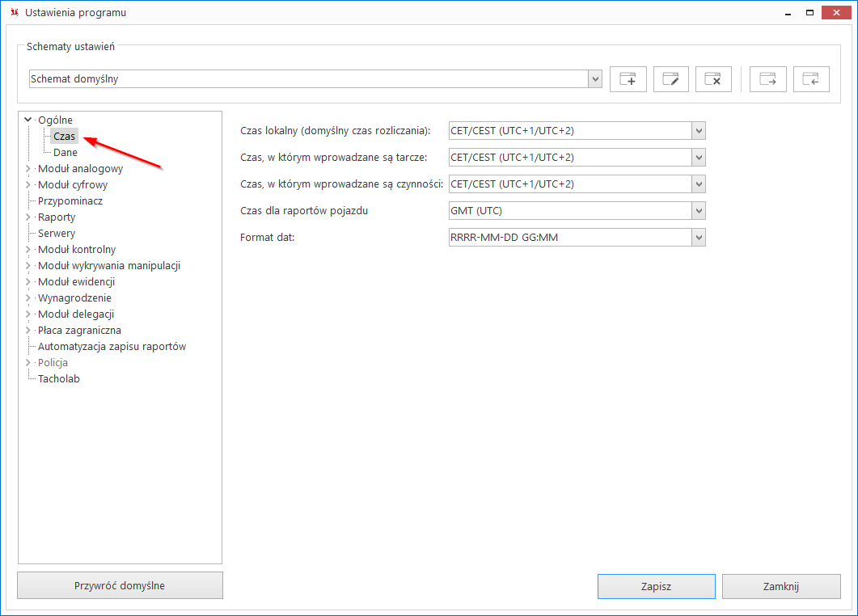Select Ogólne in the settings tree

55,120
